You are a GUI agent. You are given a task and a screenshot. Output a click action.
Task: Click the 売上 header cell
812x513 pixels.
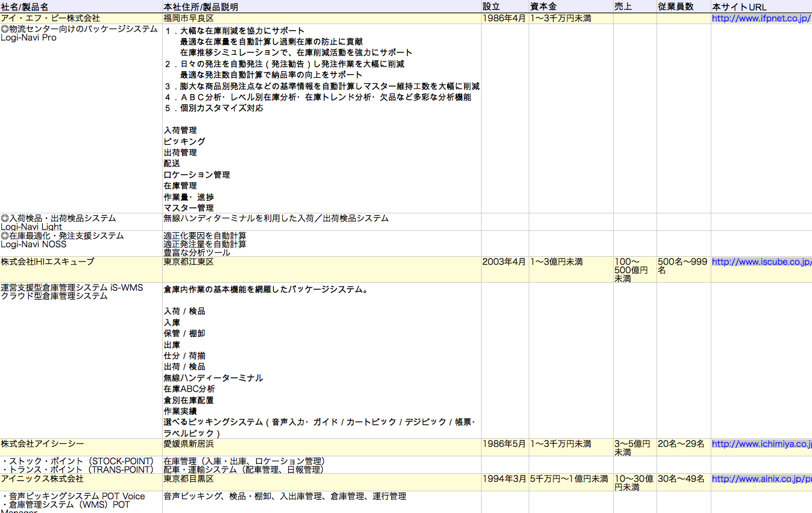[635, 7]
